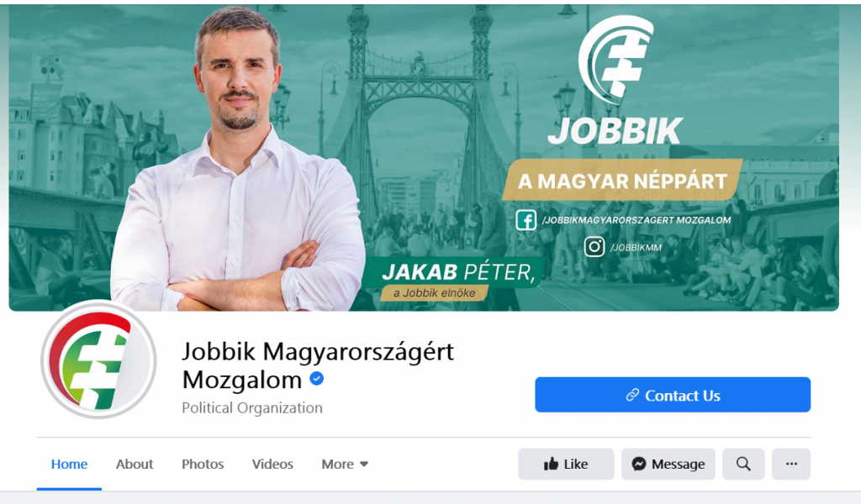Click the white Jobbik logo on cover
This screenshot has width=861, height=504.
tap(615, 81)
